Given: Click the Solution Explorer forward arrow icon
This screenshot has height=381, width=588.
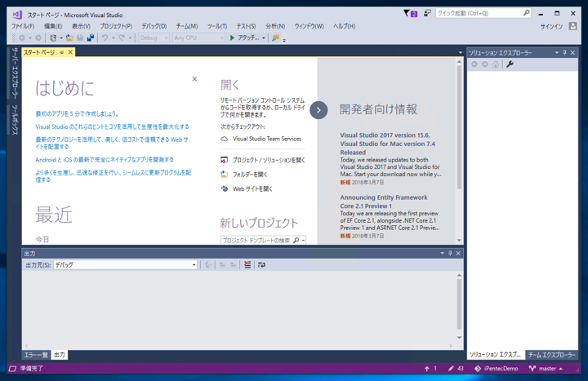Looking at the screenshot, I should (485, 64).
